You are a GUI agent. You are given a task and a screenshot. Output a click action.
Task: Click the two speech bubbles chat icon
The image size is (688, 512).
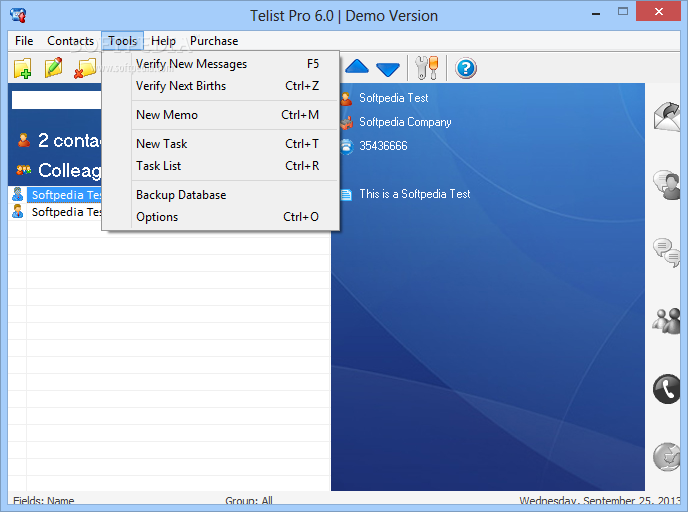point(667,252)
